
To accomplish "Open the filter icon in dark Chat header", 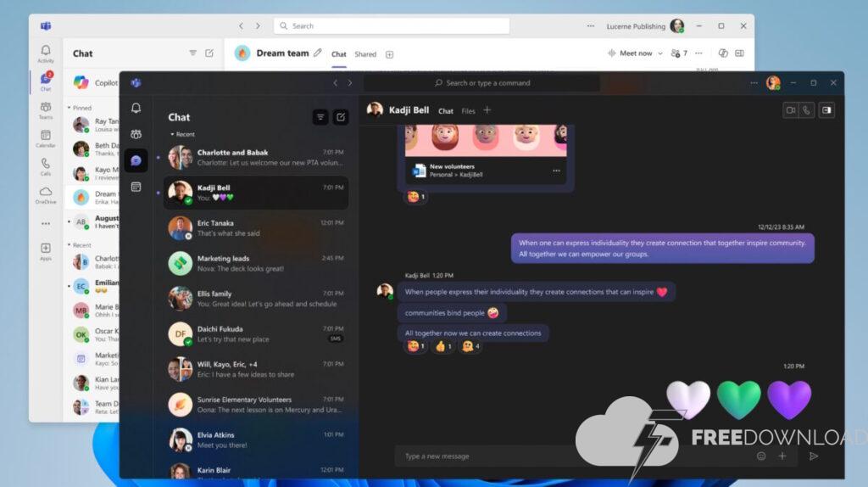I will coord(320,117).
